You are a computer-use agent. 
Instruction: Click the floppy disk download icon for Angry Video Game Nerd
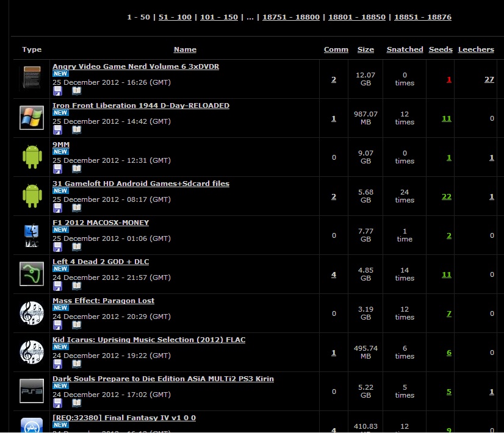pyautogui.click(x=57, y=91)
